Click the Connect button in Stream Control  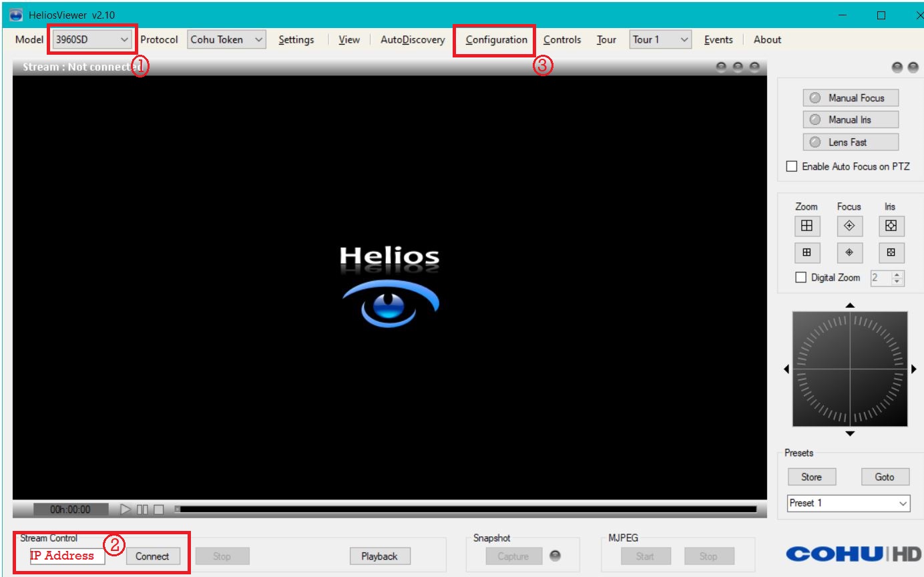click(154, 556)
